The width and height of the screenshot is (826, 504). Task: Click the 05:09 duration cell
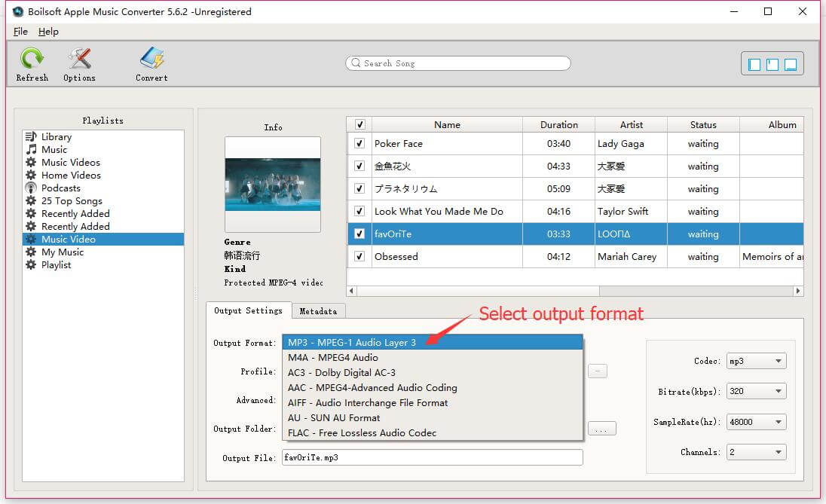pos(559,188)
